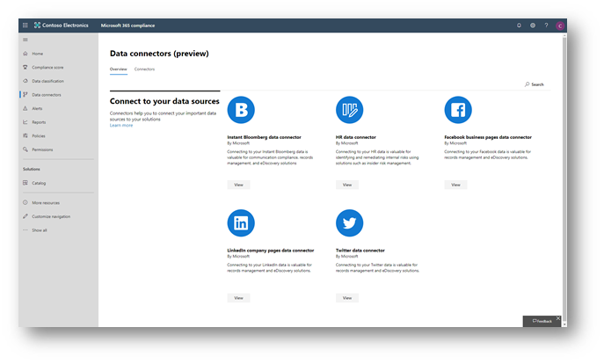Click the Home icon in sidebar
Image resolution: width=604 pixels, height=364 pixels.
point(25,54)
